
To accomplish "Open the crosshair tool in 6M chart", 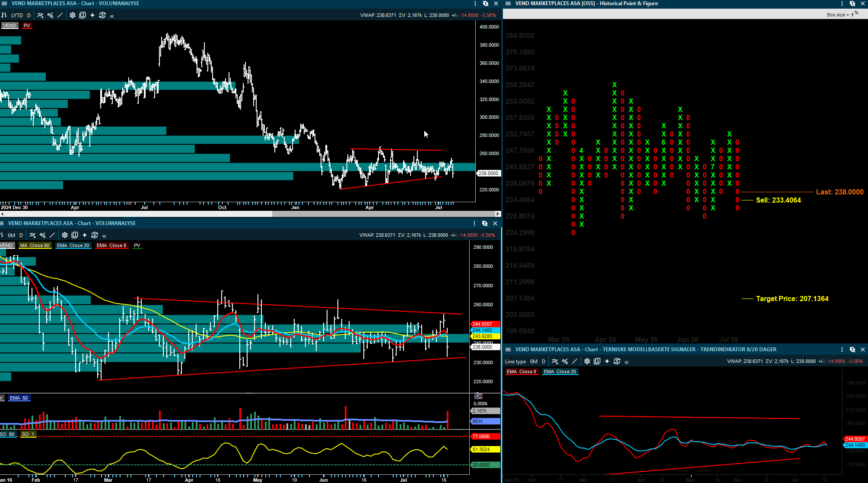I will pos(85,235).
